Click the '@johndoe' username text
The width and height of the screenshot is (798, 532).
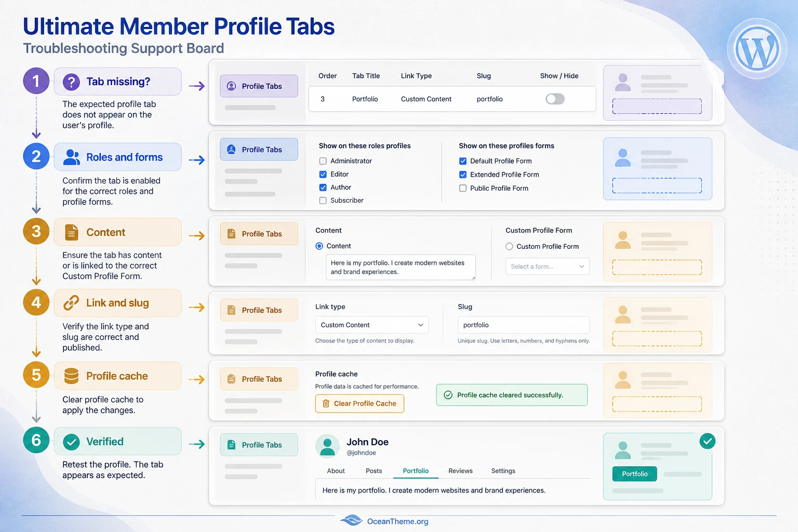click(x=361, y=453)
